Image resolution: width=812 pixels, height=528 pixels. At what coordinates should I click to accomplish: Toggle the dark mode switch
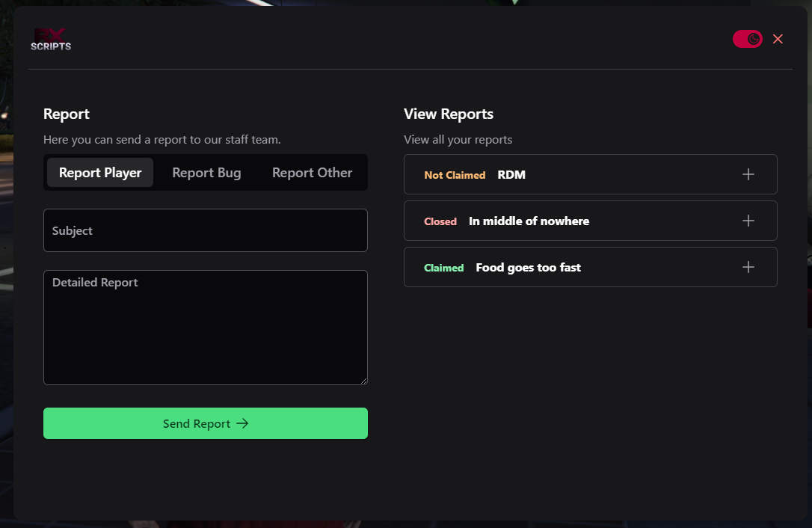click(x=747, y=39)
